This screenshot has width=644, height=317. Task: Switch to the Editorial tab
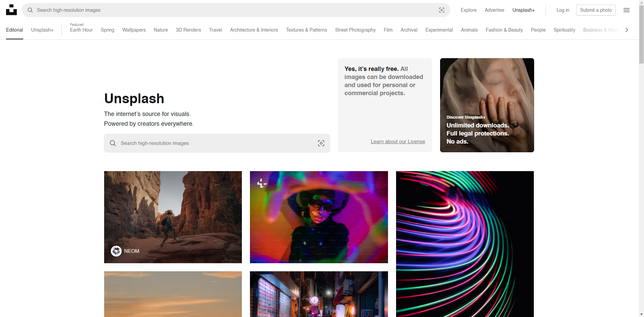(14, 30)
